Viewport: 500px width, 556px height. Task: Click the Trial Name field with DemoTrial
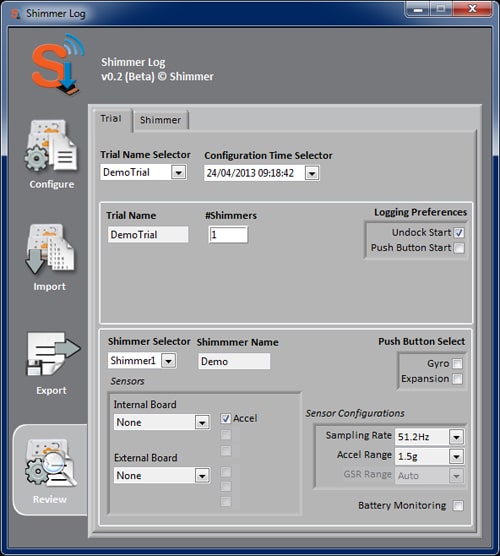click(x=148, y=235)
